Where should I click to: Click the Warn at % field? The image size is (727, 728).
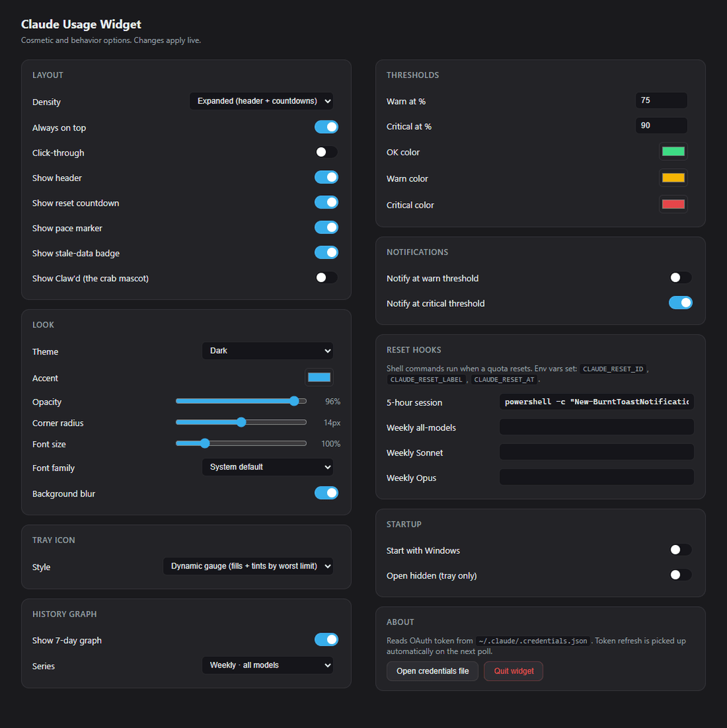pos(661,100)
